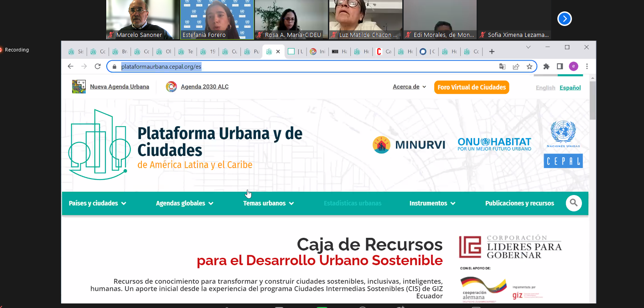Click 'para el Desarrollo Urbano Sostenible' red heading
644x308 pixels.
[320, 261]
